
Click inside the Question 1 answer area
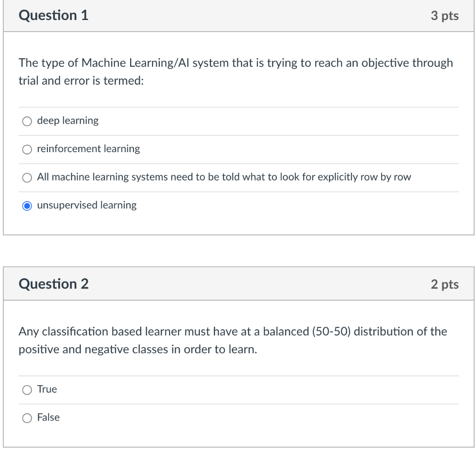pos(238,163)
